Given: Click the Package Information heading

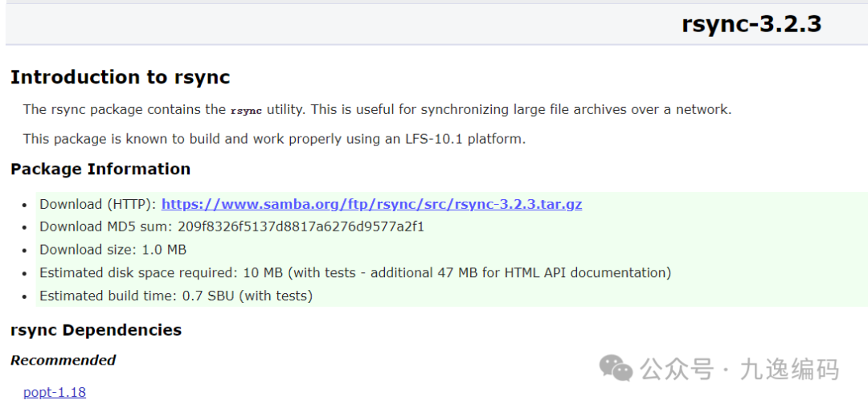Looking at the screenshot, I should pos(100,169).
